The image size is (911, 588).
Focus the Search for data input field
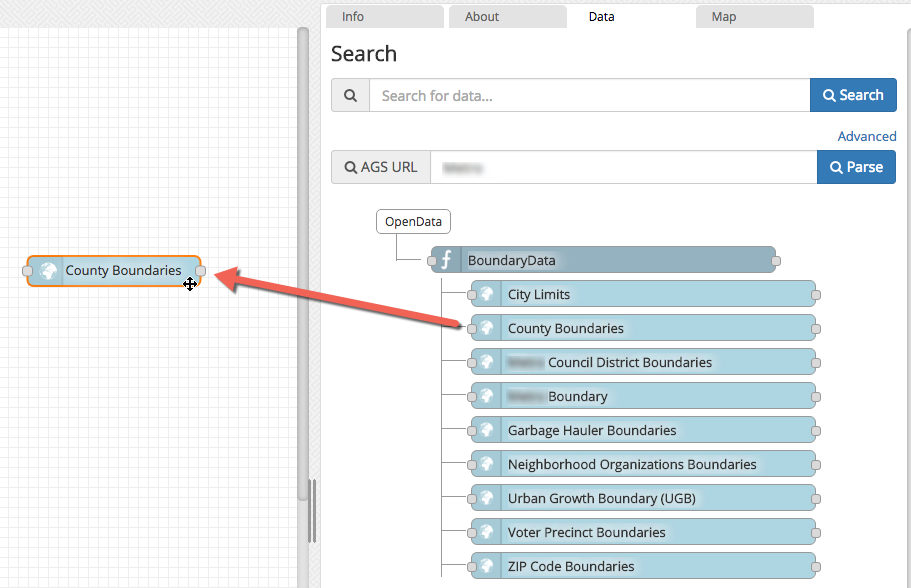pyautogui.click(x=589, y=96)
